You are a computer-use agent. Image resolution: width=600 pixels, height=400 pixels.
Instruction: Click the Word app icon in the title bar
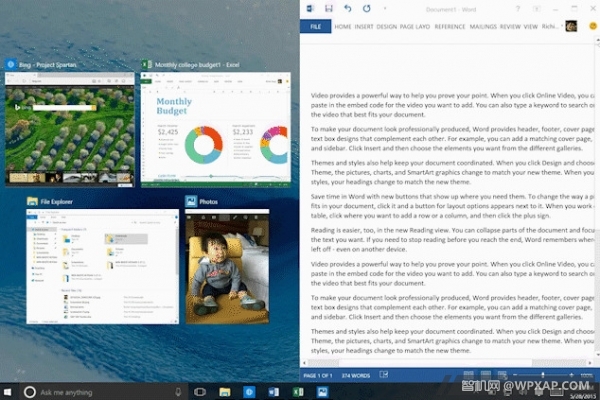[x=310, y=8]
